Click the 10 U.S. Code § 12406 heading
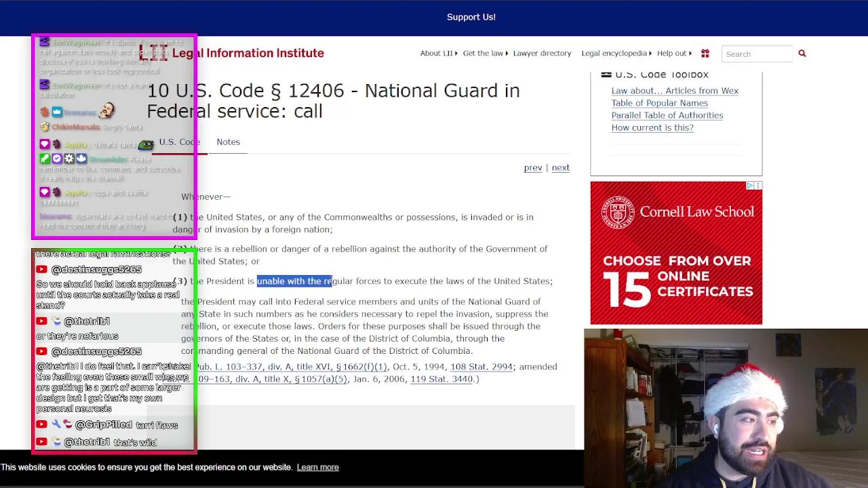The width and height of the screenshot is (868, 488). 333,101
